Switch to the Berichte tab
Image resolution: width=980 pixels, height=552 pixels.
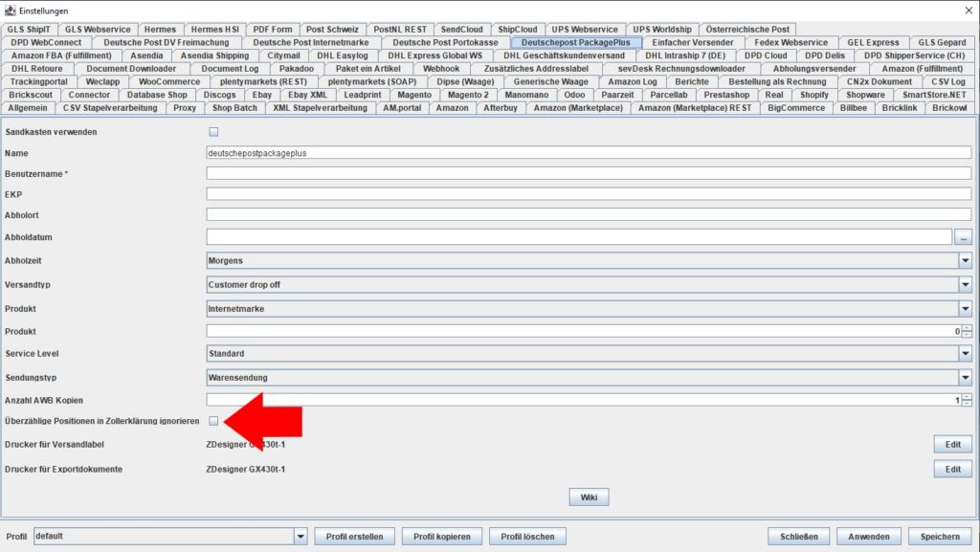[x=692, y=82]
